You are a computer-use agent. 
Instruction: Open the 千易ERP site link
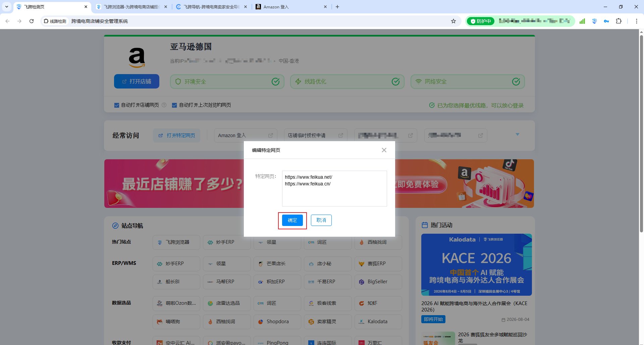328,282
